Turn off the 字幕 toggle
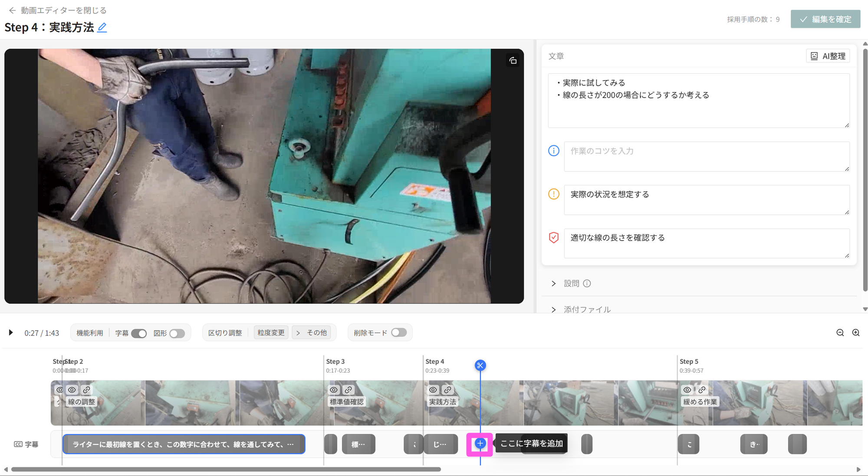The width and height of the screenshot is (868, 476). point(139,333)
